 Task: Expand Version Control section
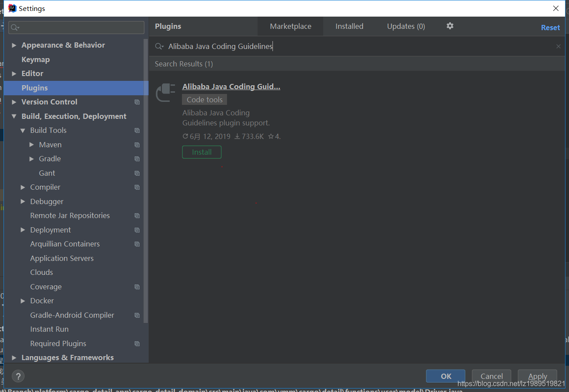point(14,102)
